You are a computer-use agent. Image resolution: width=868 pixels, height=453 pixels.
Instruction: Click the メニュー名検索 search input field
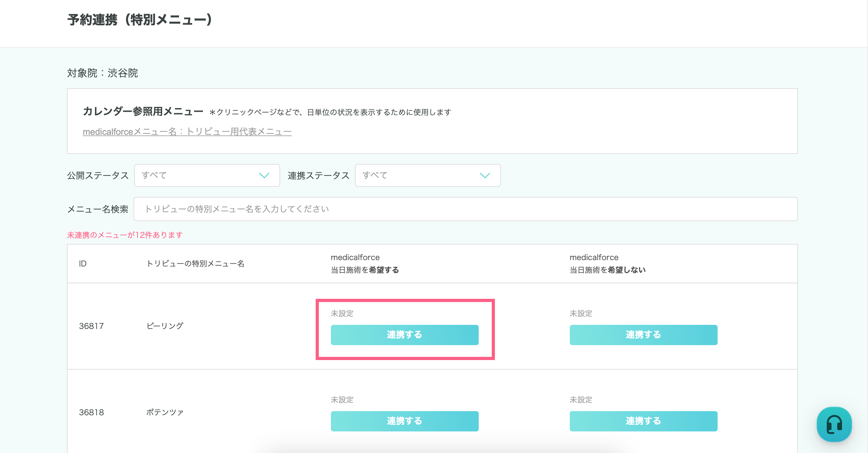465,209
